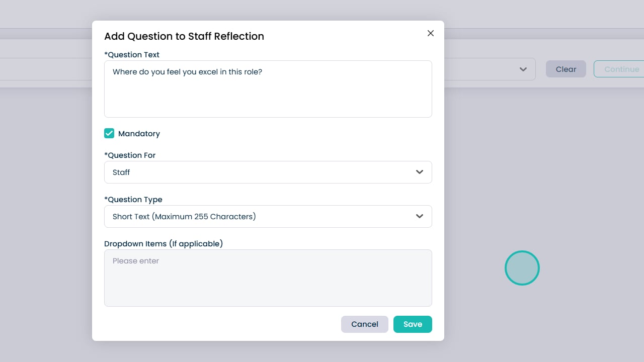Close the Add Question dialog with X
The width and height of the screenshot is (644, 362).
click(430, 33)
